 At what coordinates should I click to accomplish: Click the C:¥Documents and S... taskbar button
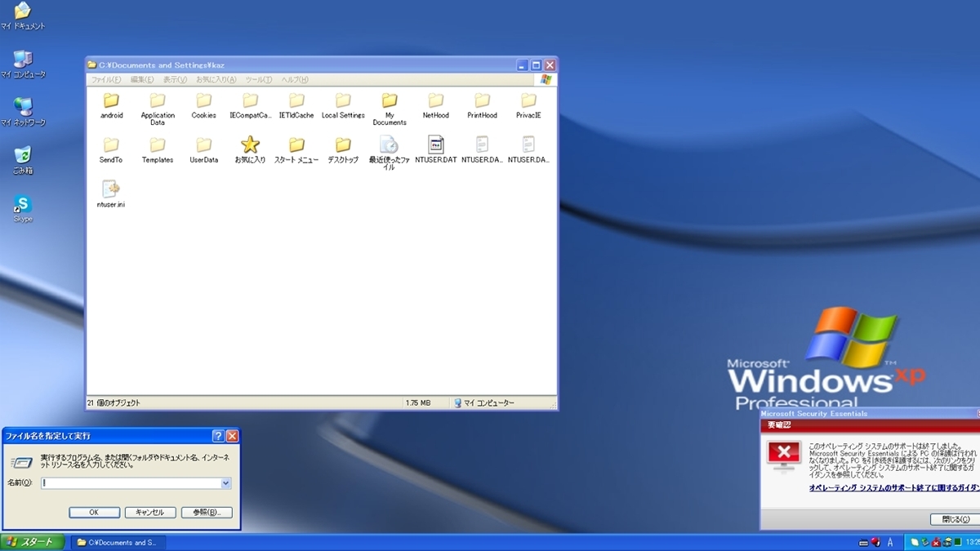tap(118, 542)
